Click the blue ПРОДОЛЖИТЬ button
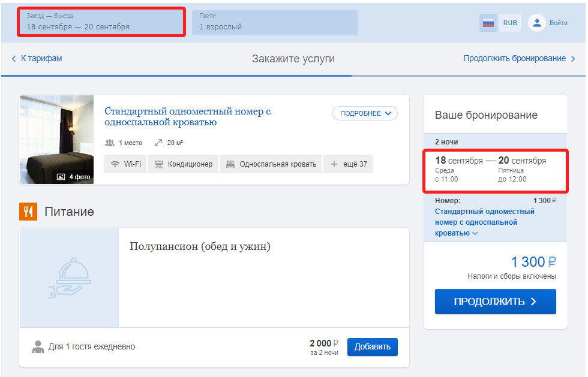The width and height of the screenshot is (588, 377). [496, 301]
